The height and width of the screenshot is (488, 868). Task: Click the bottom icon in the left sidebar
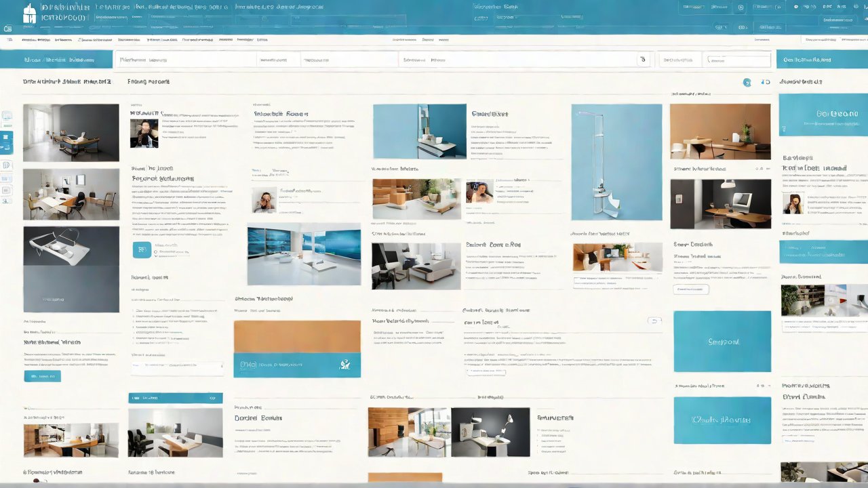[7, 191]
